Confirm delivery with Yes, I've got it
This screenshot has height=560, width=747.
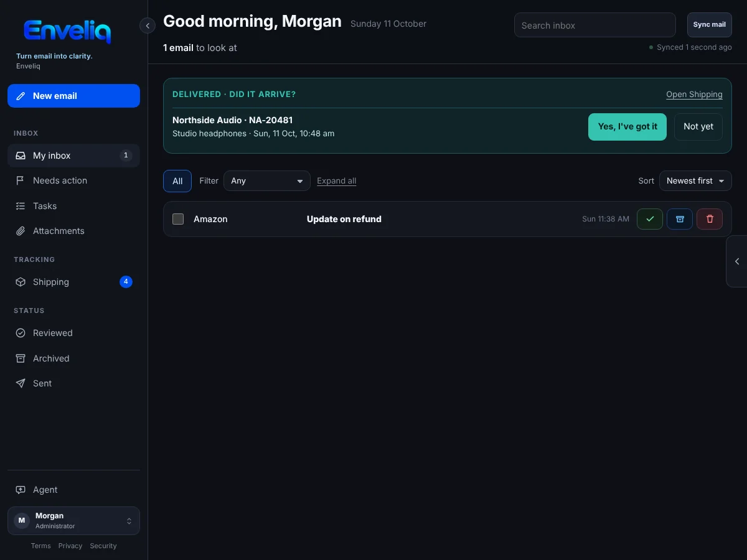tap(627, 127)
